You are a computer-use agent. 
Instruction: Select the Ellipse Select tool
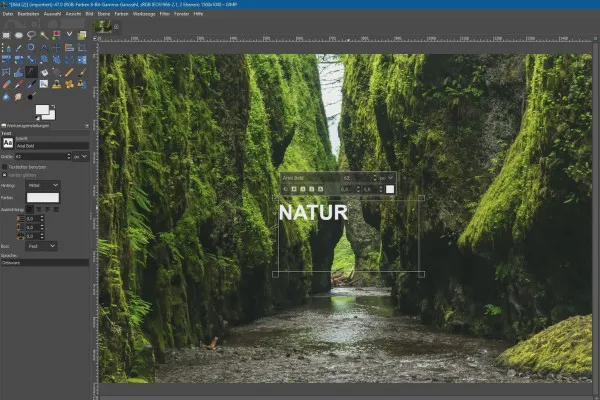point(19,35)
